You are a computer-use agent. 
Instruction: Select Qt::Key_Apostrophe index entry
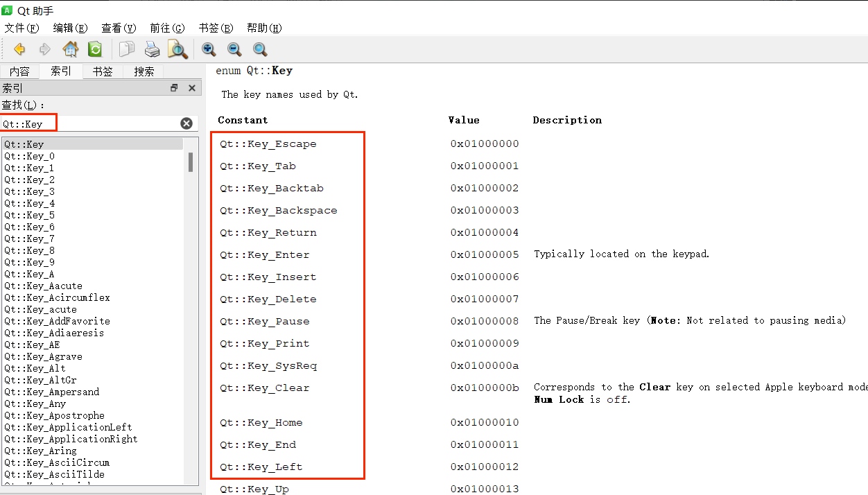[x=92, y=415]
